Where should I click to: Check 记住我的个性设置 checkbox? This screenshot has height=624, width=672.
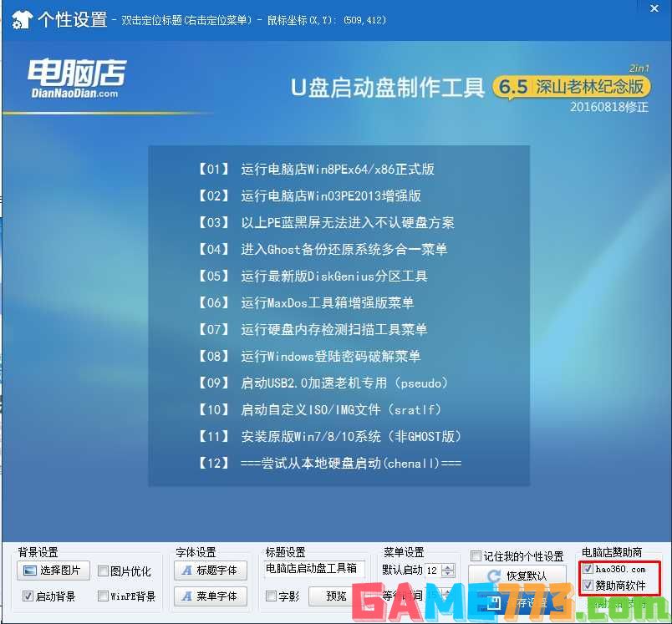click(476, 556)
